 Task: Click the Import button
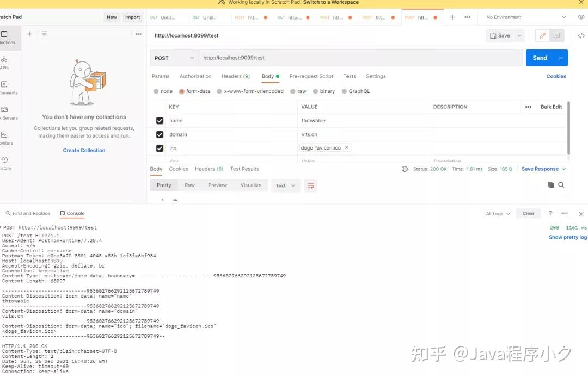[132, 17]
